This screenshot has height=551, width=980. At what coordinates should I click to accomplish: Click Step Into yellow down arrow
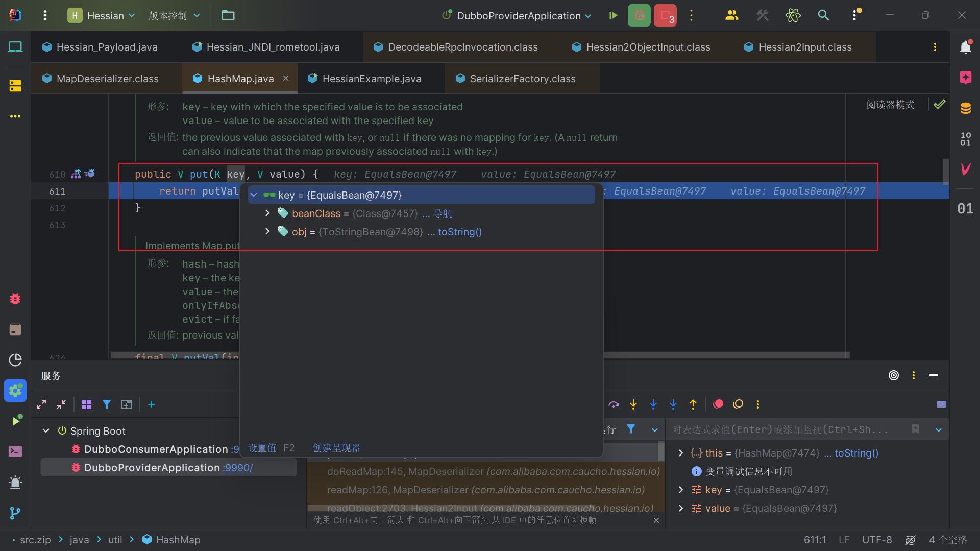(x=633, y=404)
